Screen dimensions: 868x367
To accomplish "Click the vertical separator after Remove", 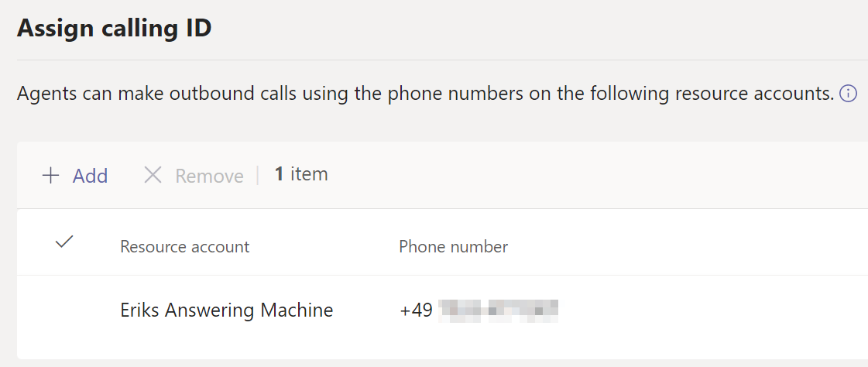I will pyautogui.click(x=258, y=176).
